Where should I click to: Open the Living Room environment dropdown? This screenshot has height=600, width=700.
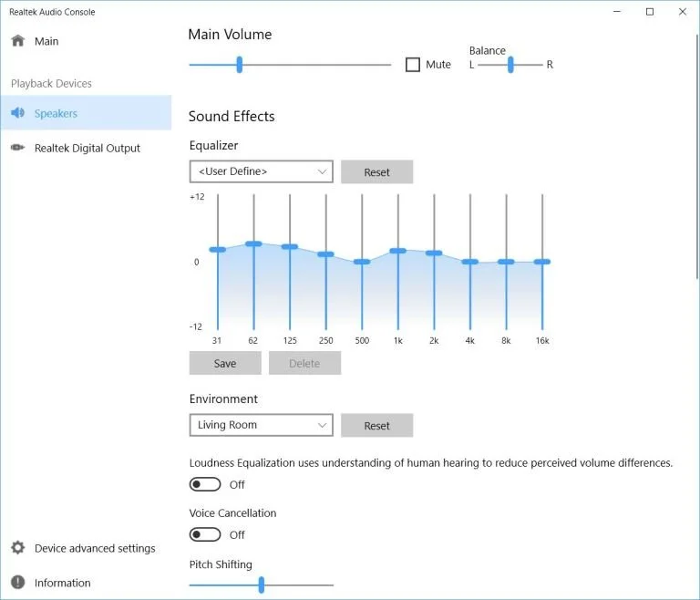tap(262, 425)
